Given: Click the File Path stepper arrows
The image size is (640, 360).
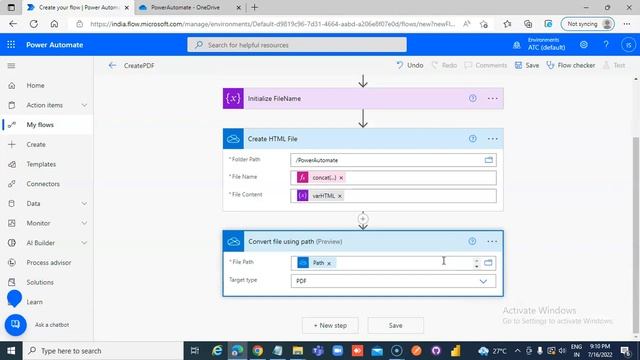Looking at the screenshot, I should [476, 263].
